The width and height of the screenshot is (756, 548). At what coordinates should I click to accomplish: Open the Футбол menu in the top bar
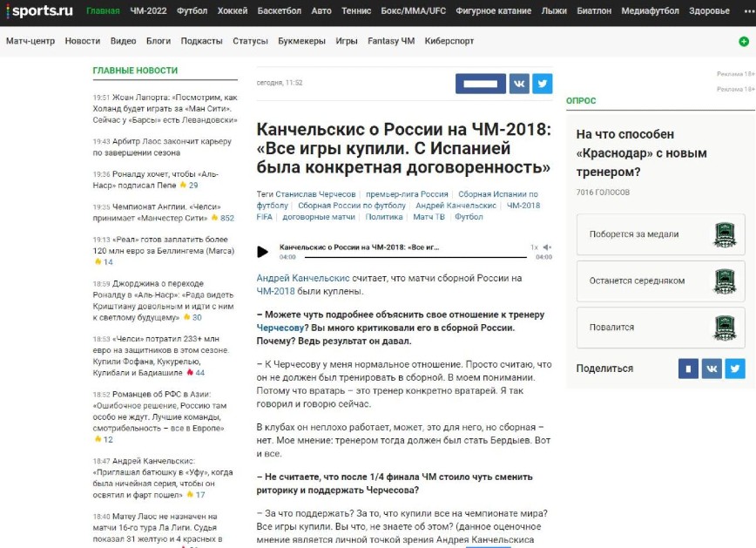click(x=192, y=11)
